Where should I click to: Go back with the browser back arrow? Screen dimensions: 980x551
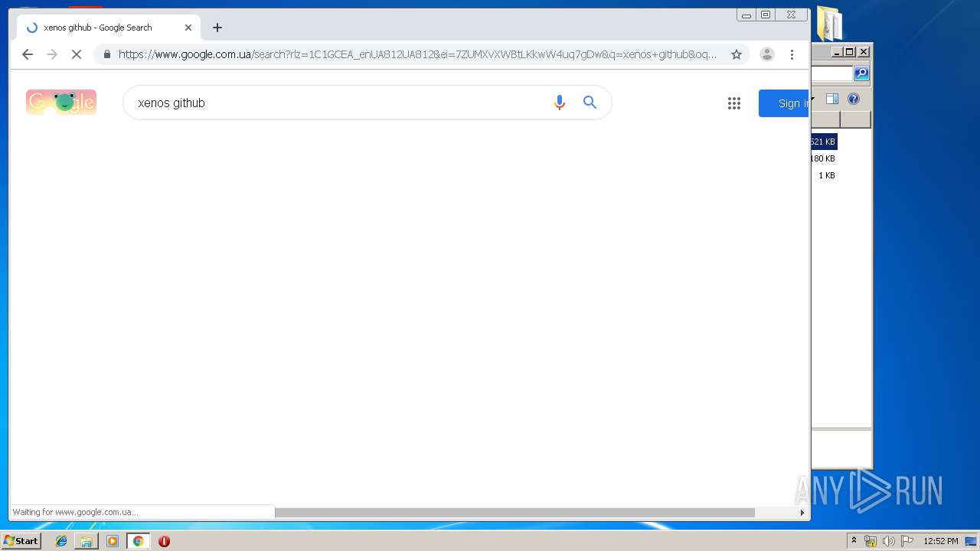click(x=28, y=54)
